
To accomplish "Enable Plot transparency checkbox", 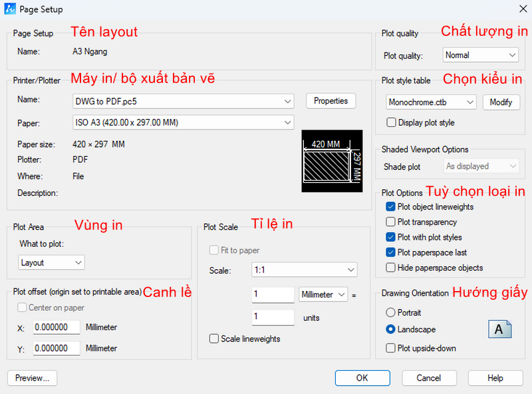I will point(390,222).
